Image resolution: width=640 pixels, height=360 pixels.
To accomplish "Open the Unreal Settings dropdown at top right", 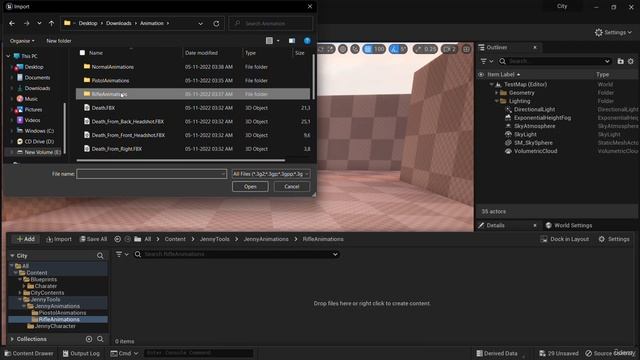I will 613,32.
